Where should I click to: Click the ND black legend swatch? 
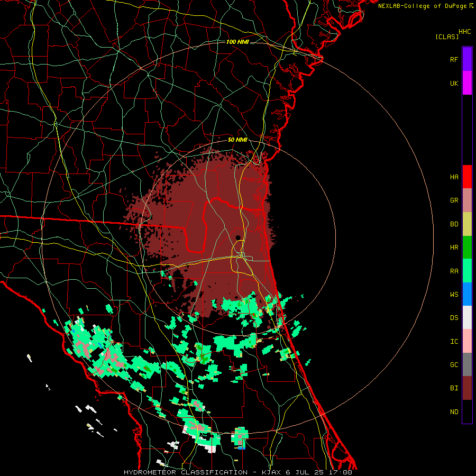[x=467, y=411]
